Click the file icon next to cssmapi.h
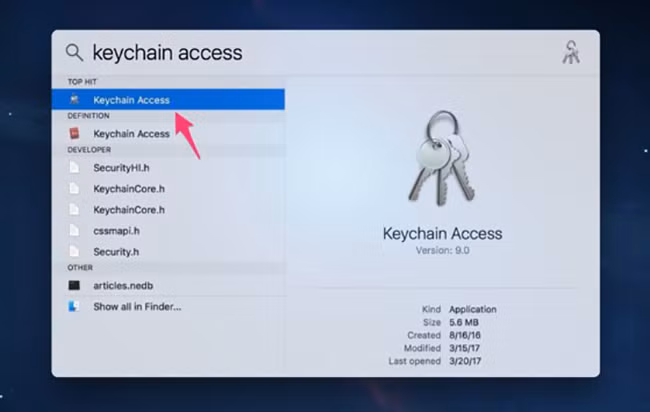 (75, 230)
